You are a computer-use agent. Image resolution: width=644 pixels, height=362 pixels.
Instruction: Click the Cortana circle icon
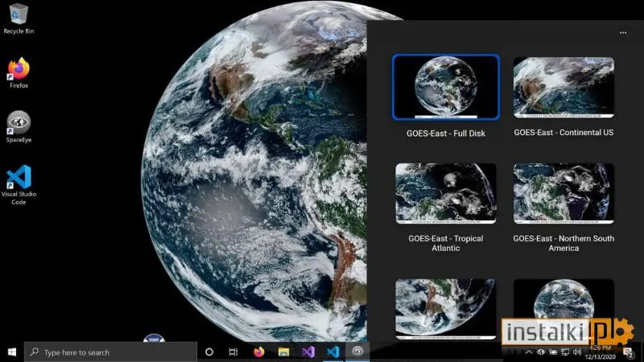tap(209, 352)
